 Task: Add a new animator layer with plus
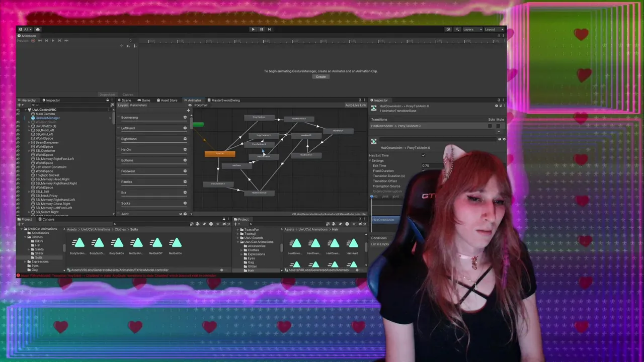(x=188, y=110)
